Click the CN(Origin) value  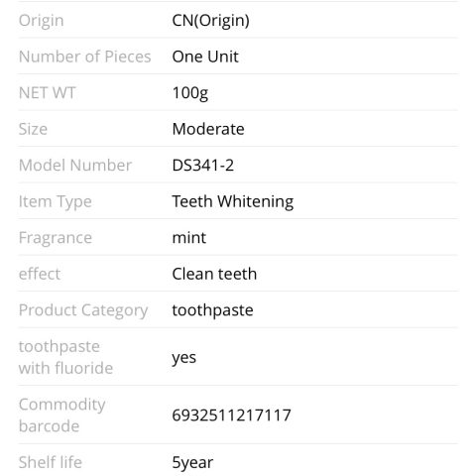point(210,21)
